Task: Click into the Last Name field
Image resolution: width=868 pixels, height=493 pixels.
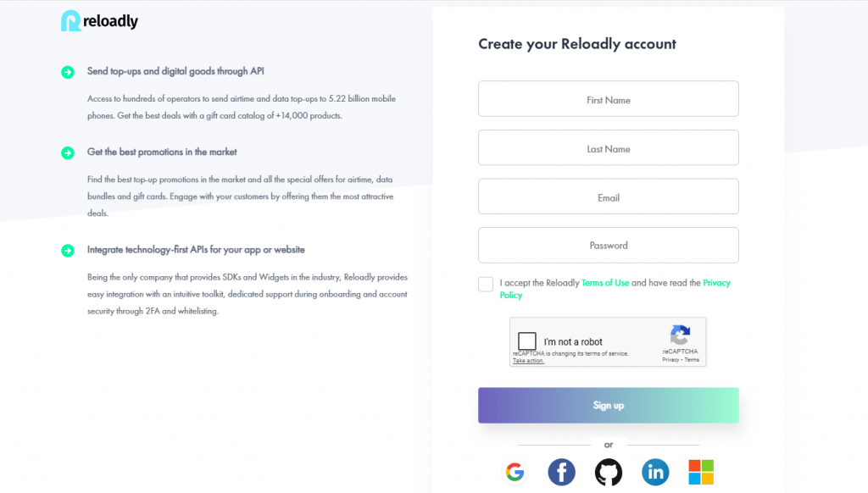Action: click(608, 148)
